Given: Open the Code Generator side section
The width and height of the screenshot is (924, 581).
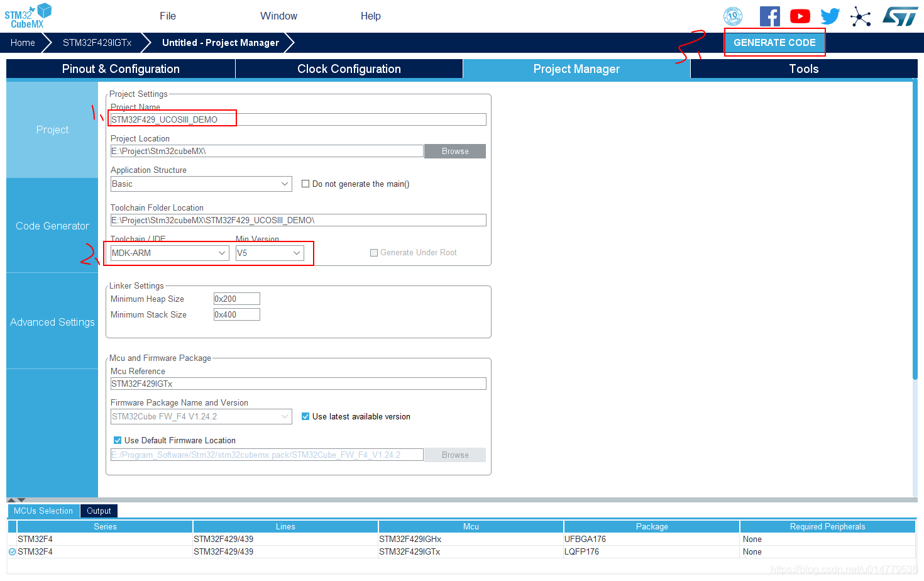Looking at the screenshot, I should pos(52,226).
